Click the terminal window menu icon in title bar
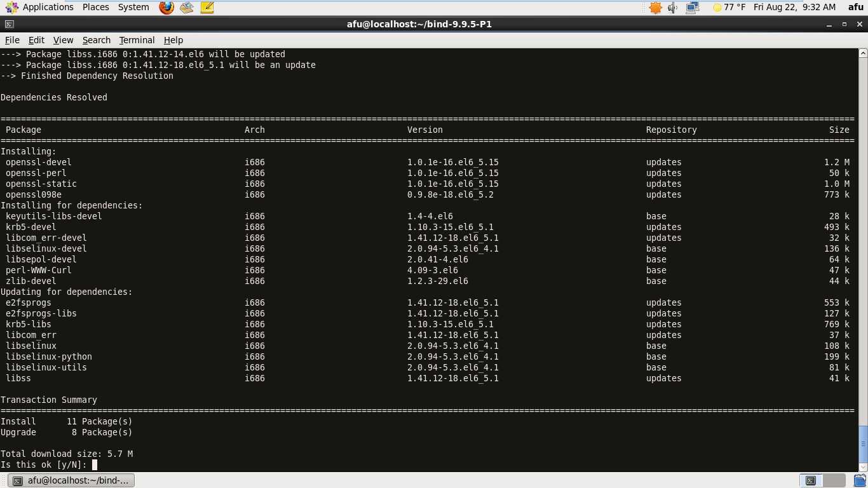The image size is (868, 488). click(8, 24)
